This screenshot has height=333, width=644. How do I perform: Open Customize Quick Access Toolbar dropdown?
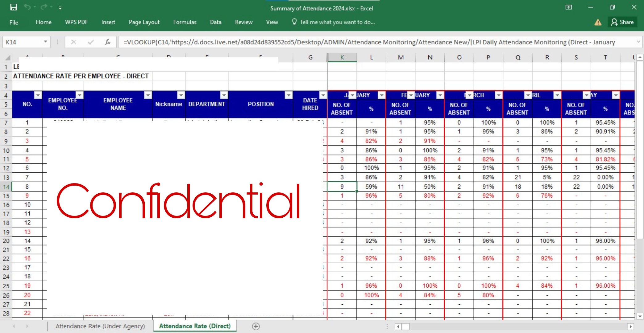coord(60,8)
